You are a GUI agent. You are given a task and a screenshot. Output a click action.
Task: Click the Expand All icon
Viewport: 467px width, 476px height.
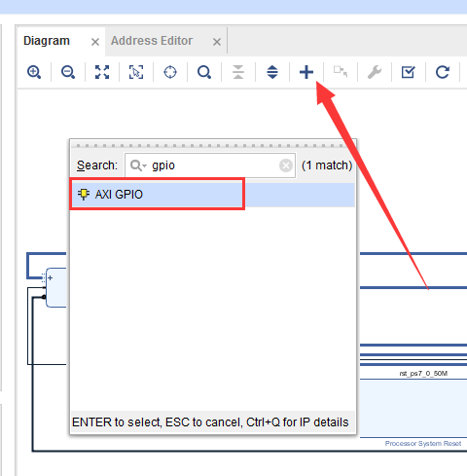click(272, 72)
